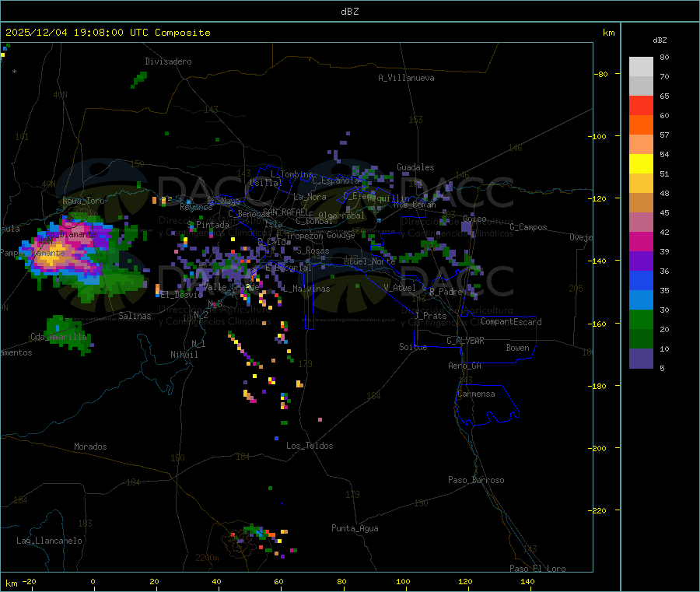The width and height of the screenshot is (700, 592).
Task: Select the sky blue 30-35 dBZ legend swatch
Action: coord(641,300)
